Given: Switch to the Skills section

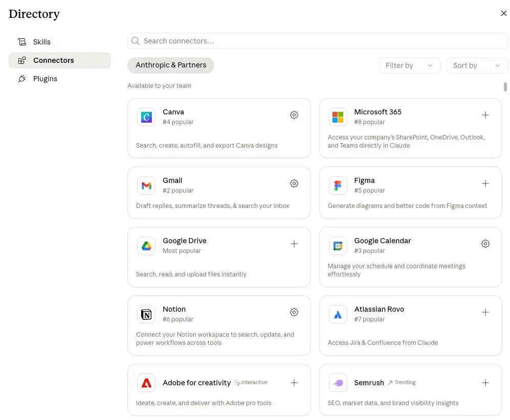Looking at the screenshot, I should click(59, 42).
